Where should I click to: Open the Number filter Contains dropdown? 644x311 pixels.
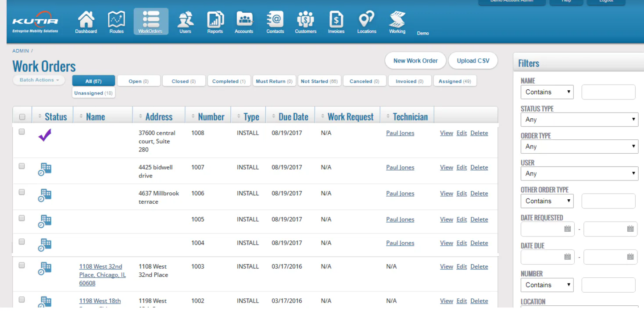(547, 285)
